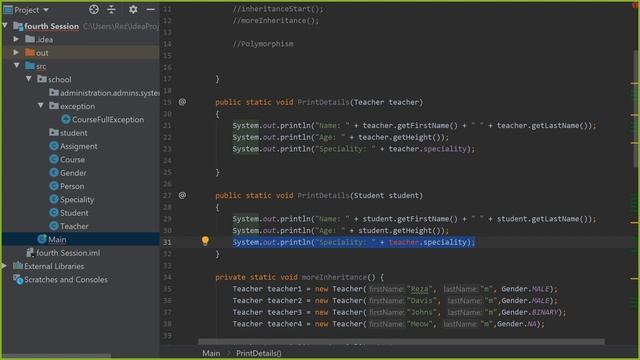
Task: Collapse the src folder arrow
Action: (17, 66)
